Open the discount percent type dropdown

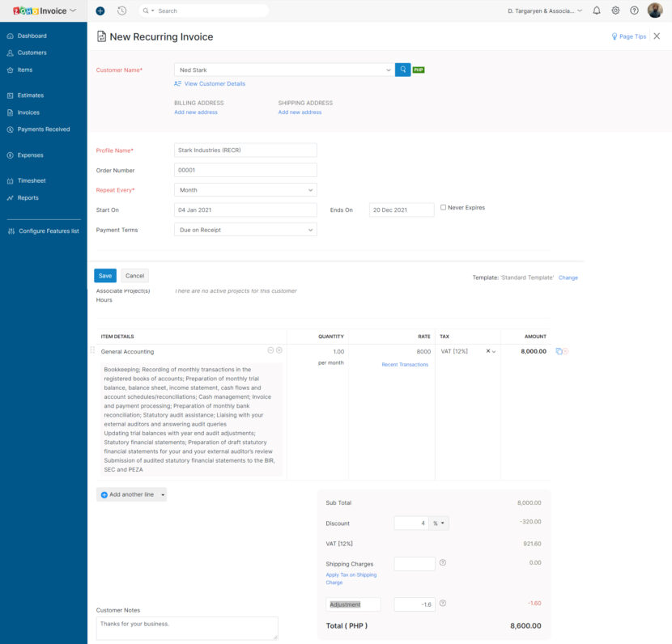tap(437, 523)
